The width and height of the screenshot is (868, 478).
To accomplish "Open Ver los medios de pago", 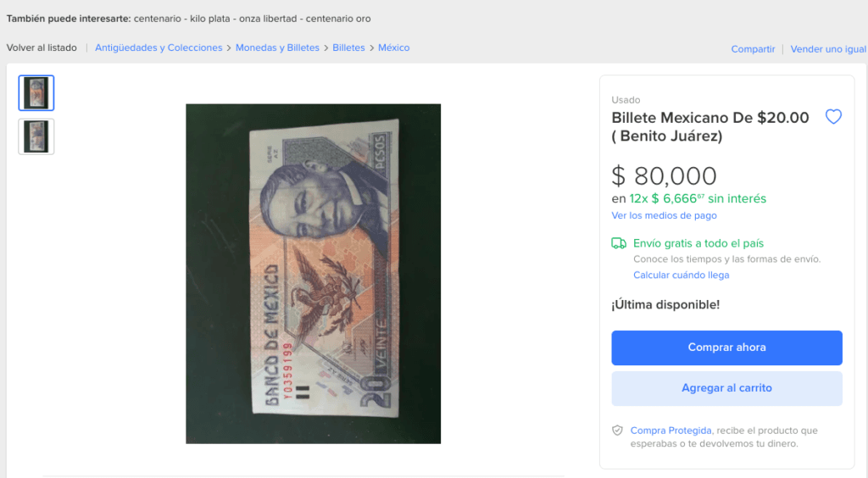I will (x=664, y=215).
